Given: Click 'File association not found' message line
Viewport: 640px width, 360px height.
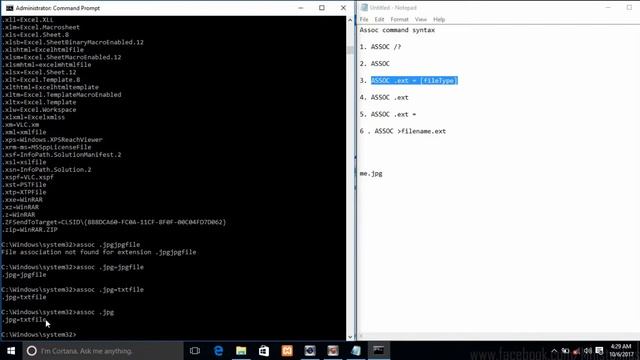Looking at the screenshot, I should tap(99, 252).
